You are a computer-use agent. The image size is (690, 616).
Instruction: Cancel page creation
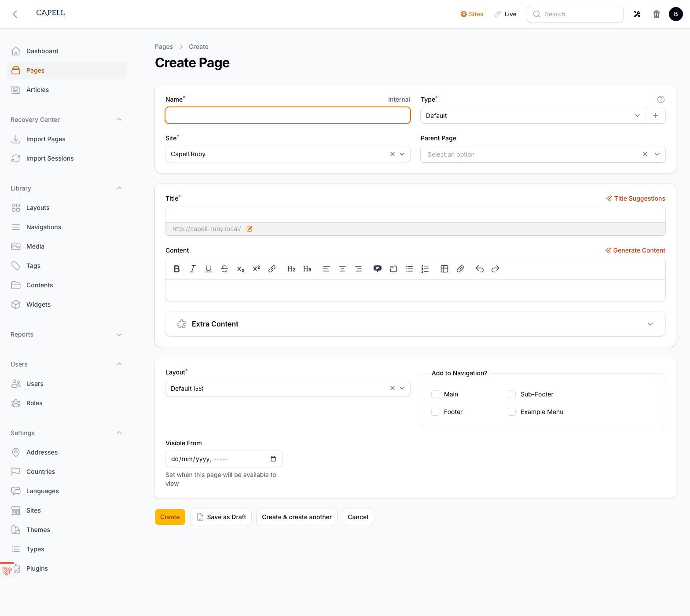click(x=358, y=517)
